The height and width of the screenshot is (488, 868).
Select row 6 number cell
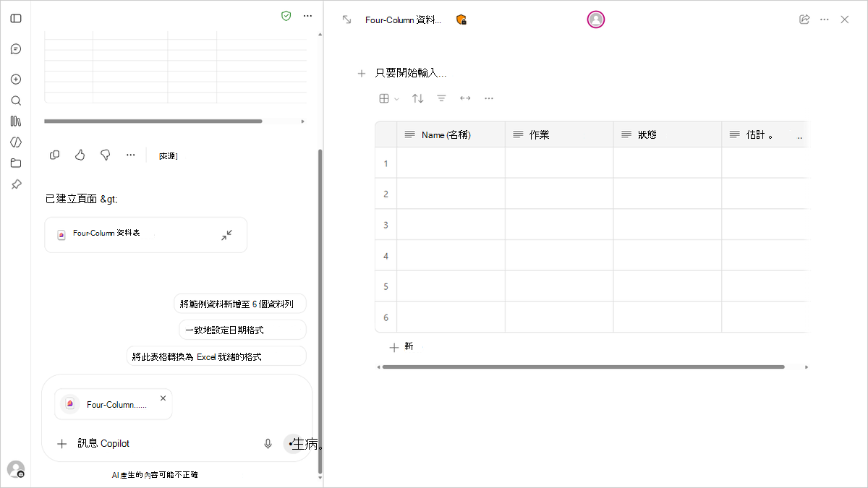point(386,317)
